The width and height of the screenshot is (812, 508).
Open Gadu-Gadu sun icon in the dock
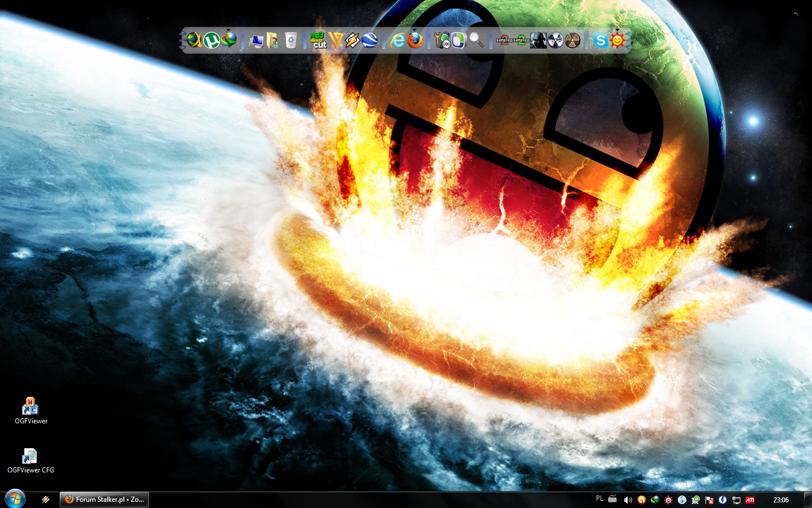[x=617, y=40]
